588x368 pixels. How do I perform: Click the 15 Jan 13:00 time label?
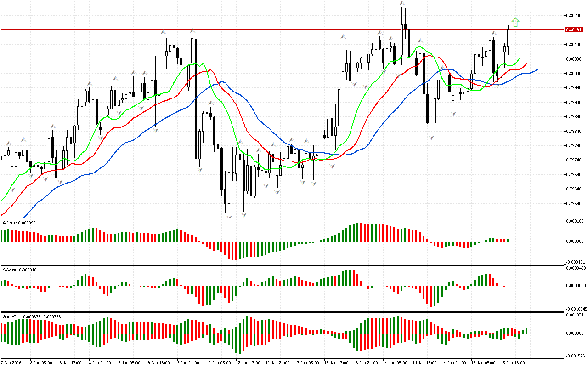[512, 362]
